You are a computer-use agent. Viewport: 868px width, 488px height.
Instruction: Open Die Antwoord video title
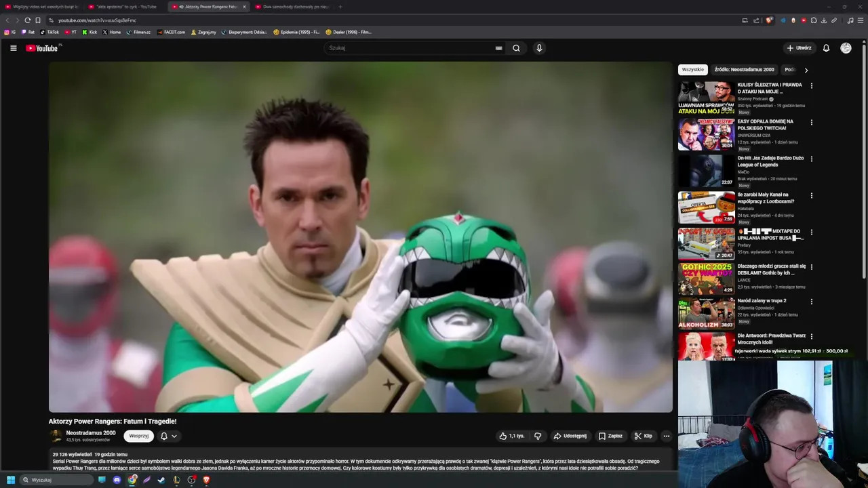pos(772,339)
